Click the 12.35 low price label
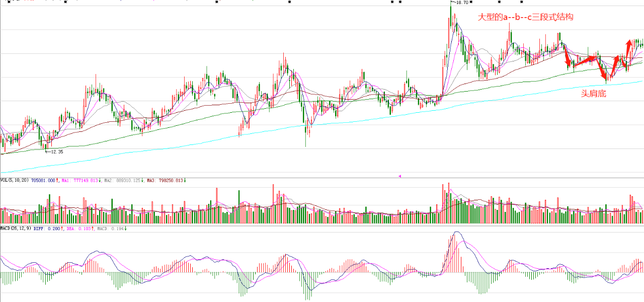 point(58,151)
